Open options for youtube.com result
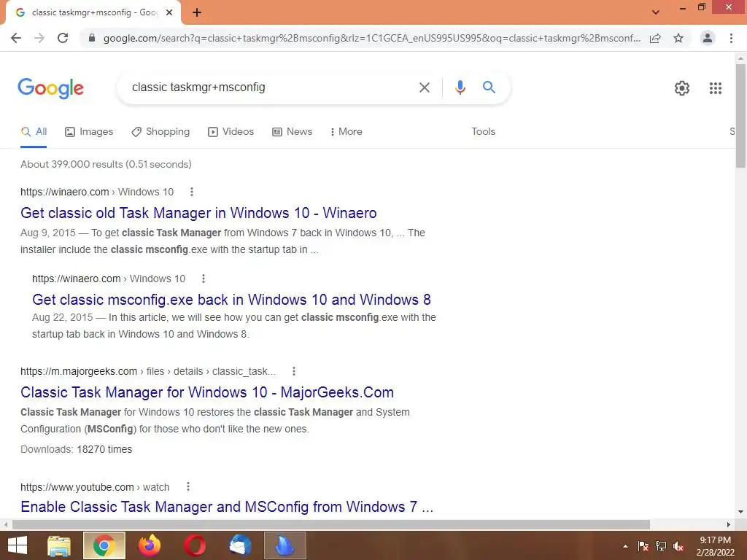 [x=188, y=486]
